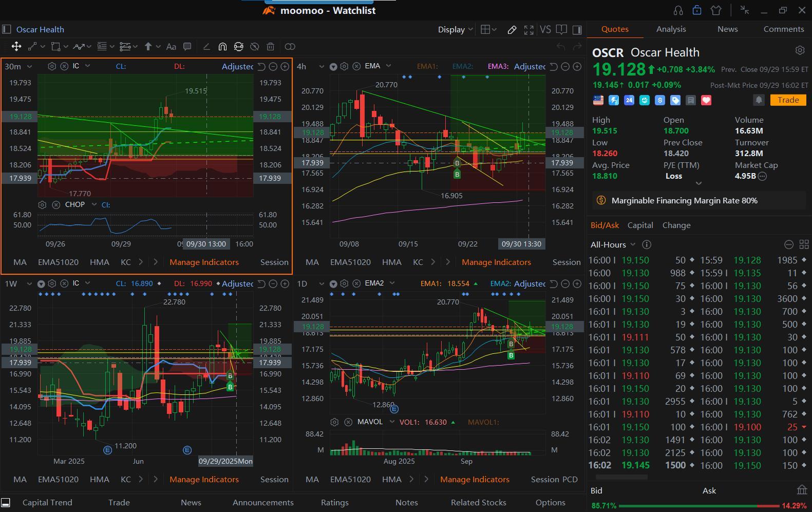Add a comment bubble note to chart
This screenshot has height=512, width=812.
tap(187, 47)
